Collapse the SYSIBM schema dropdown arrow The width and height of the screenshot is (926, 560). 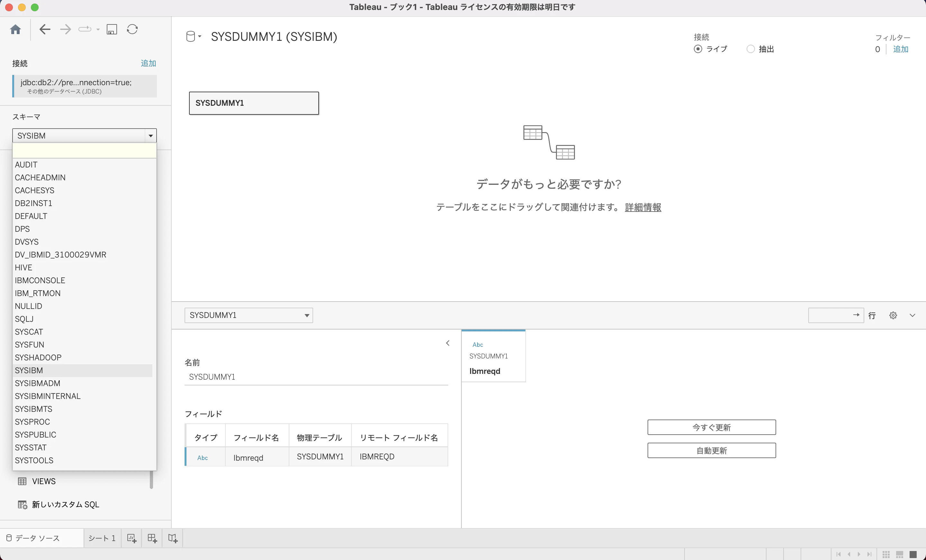pyautogui.click(x=151, y=136)
